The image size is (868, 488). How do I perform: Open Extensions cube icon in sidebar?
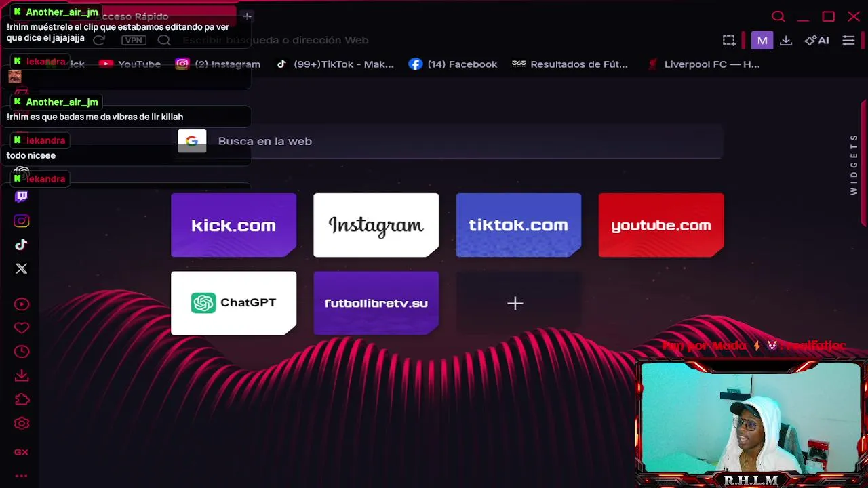coord(22,399)
